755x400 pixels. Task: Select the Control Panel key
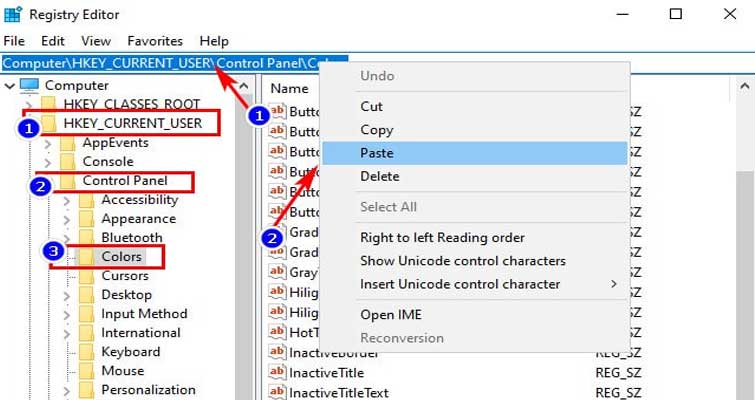(125, 181)
